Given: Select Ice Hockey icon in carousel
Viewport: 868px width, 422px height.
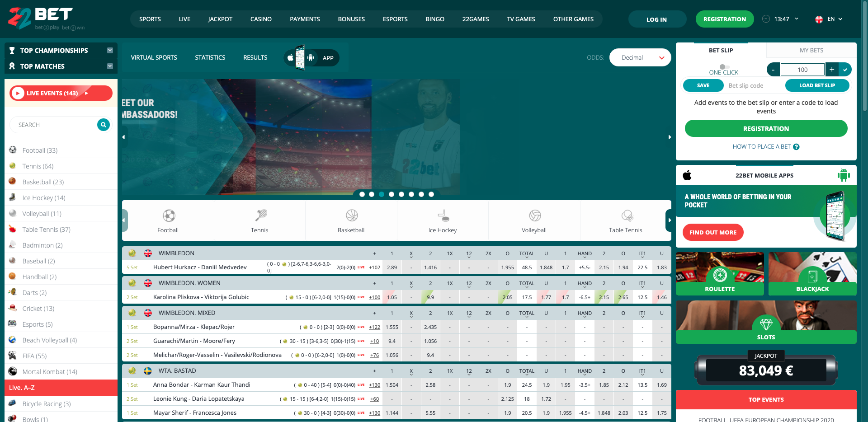Looking at the screenshot, I should (x=443, y=216).
